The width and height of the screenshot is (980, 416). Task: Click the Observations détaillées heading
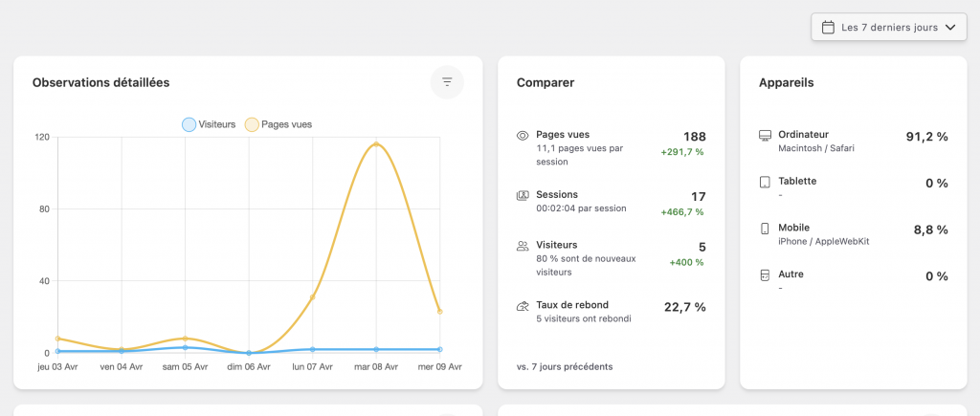tap(101, 82)
